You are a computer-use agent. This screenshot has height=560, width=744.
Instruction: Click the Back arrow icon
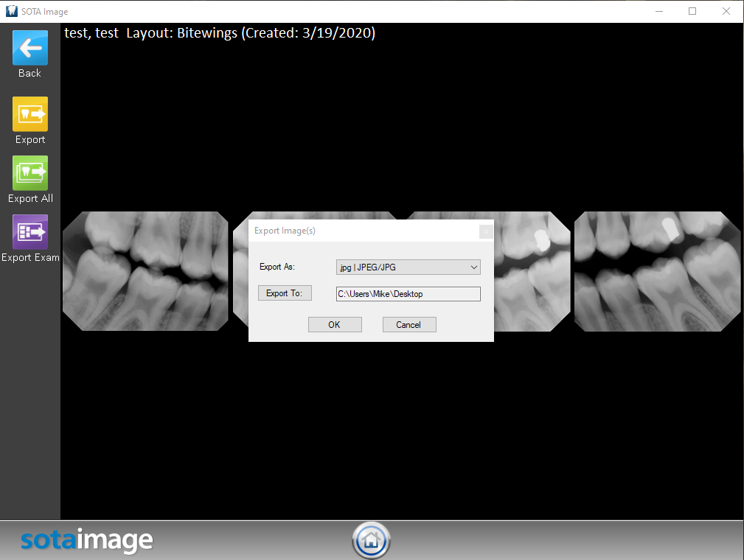pos(30,49)
